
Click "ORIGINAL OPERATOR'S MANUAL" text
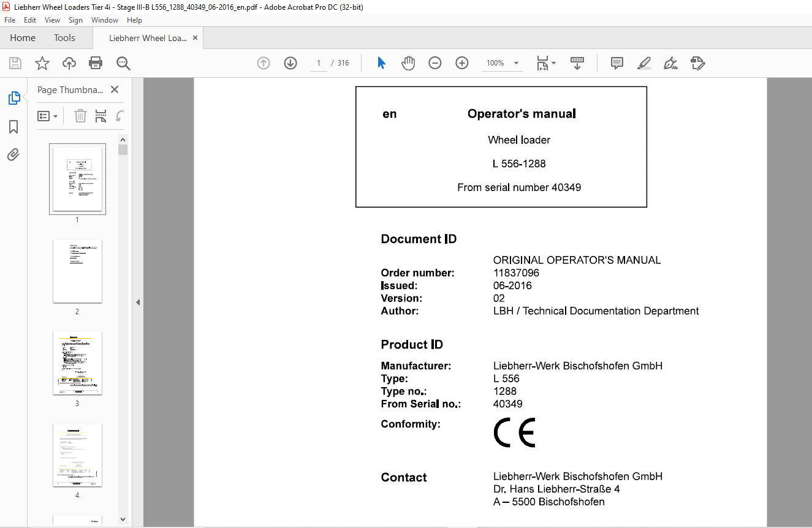pos(577,260)
